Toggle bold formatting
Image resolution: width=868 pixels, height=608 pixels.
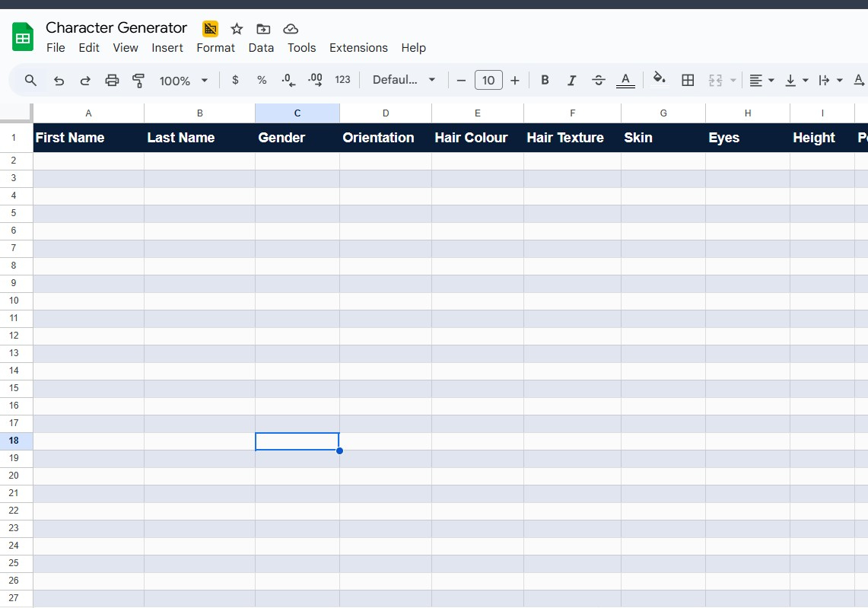pos(545,80)
